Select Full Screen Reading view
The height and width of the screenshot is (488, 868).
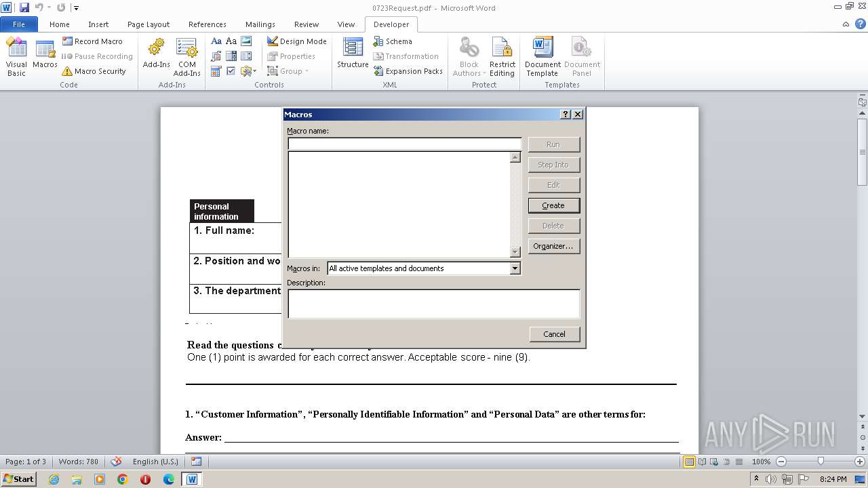pos(703,462)
